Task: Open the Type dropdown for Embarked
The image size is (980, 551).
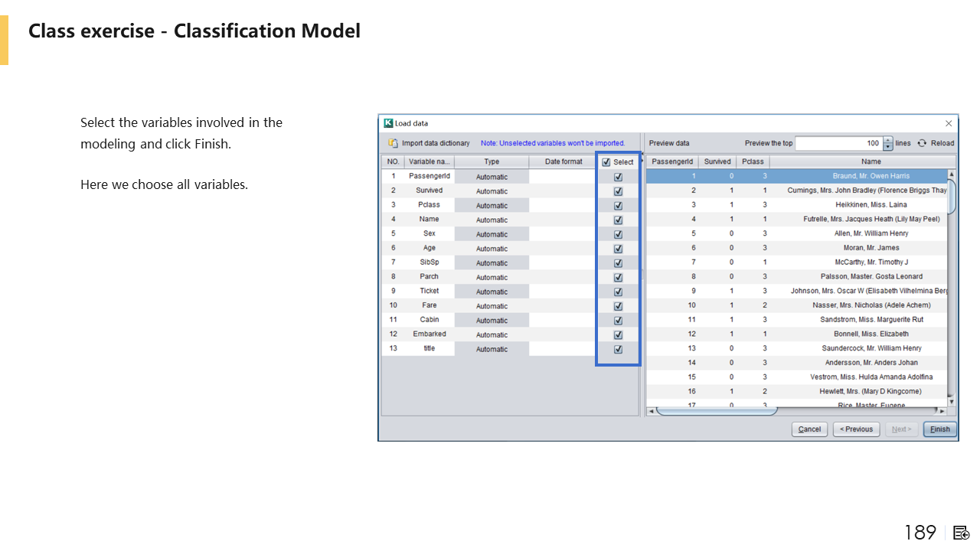Action: (491, 334)
